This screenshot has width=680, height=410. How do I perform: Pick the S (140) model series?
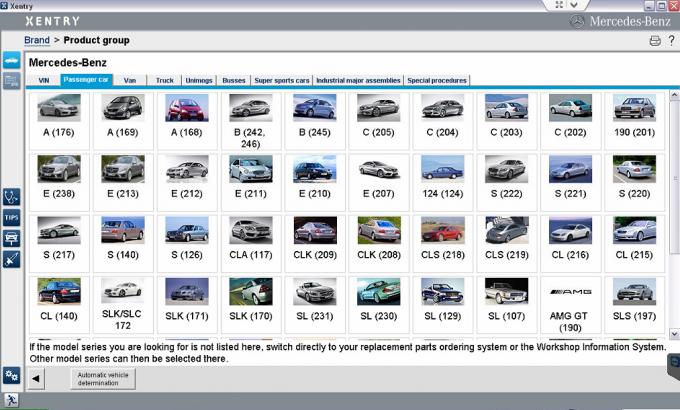(x=123, y=243)
